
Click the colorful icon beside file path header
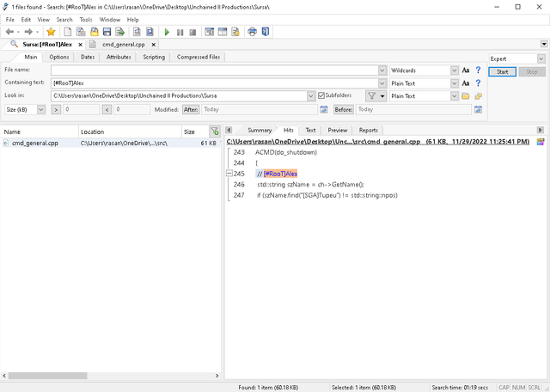(541, 142)
